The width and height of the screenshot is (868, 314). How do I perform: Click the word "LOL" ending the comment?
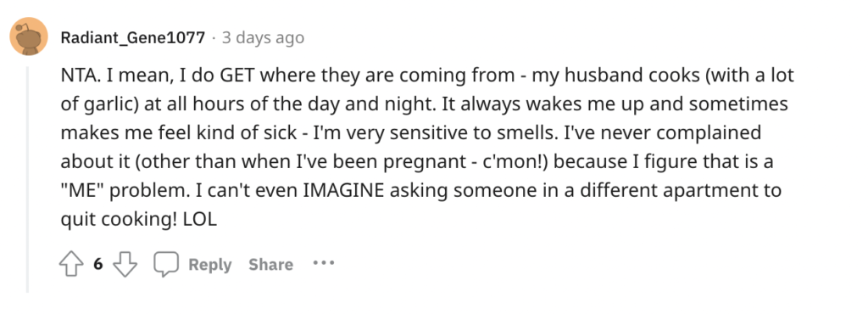tap(203, 219)
